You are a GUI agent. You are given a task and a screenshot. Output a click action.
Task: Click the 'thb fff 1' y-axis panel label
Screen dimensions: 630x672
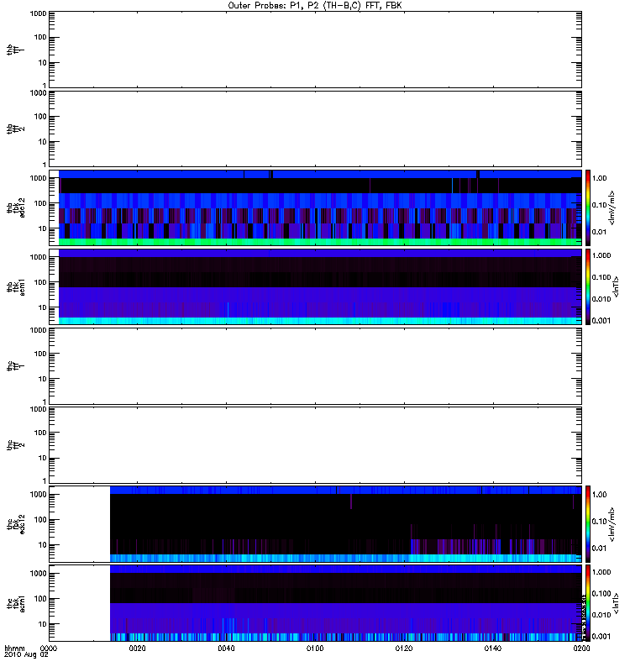(x=15, y=50)
